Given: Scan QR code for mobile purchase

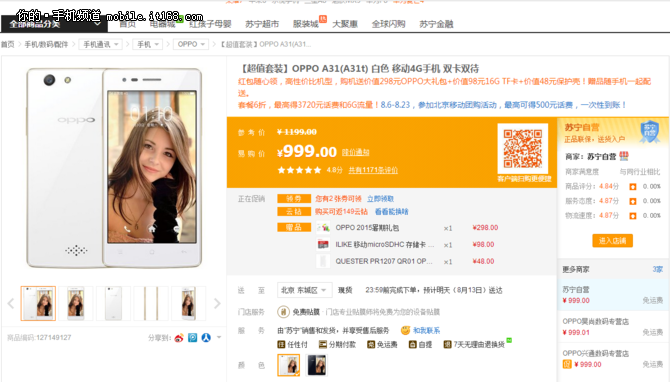Looking at the screenshot, I should point(523,149).
